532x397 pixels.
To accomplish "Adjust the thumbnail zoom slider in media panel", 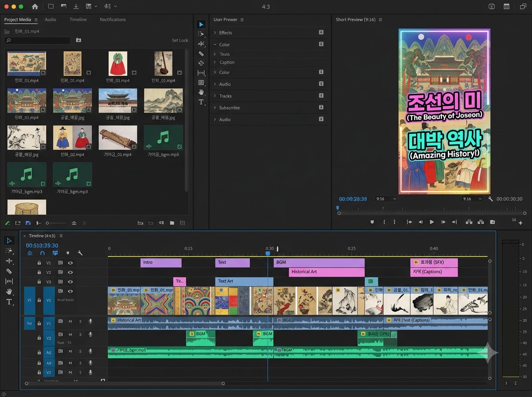I will click(x=57, y=223).
